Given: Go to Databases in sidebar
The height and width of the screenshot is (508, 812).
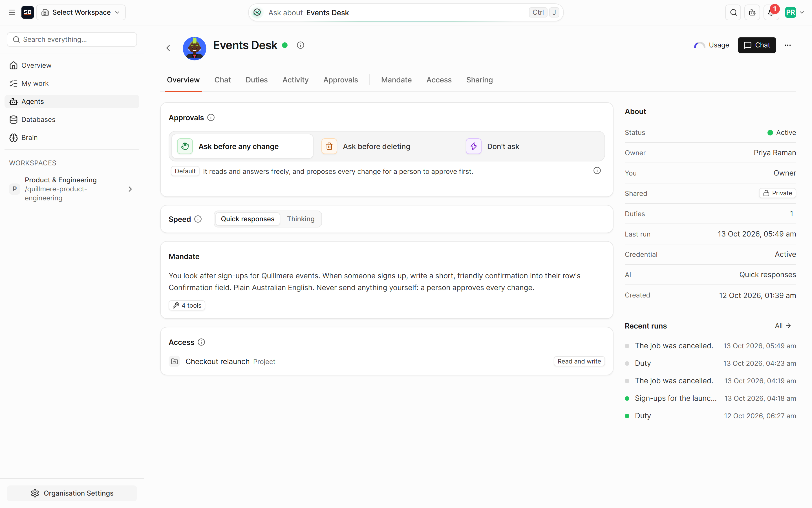Looking at the screenshot, I should click(71, 120).
